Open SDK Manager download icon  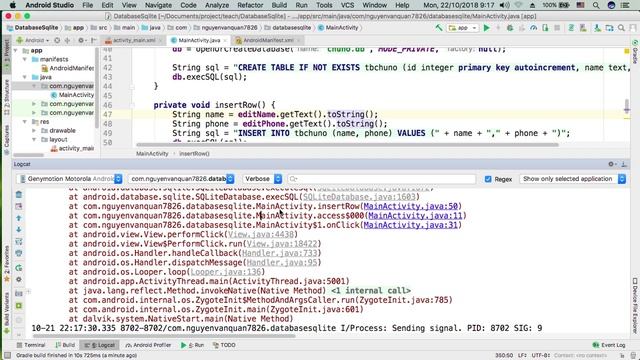pyautogui.click(x=597, y=28)
